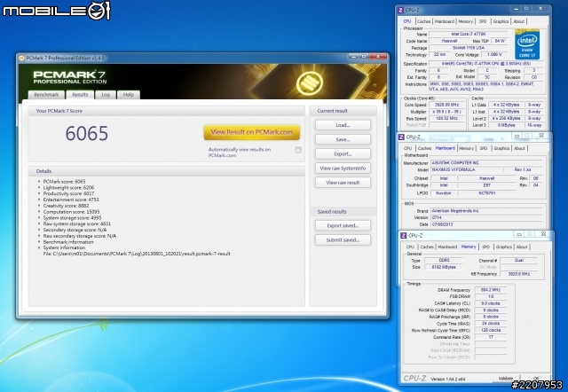
Task: Select Memory tab in top CPU-Z window
Action: point(465,21)
